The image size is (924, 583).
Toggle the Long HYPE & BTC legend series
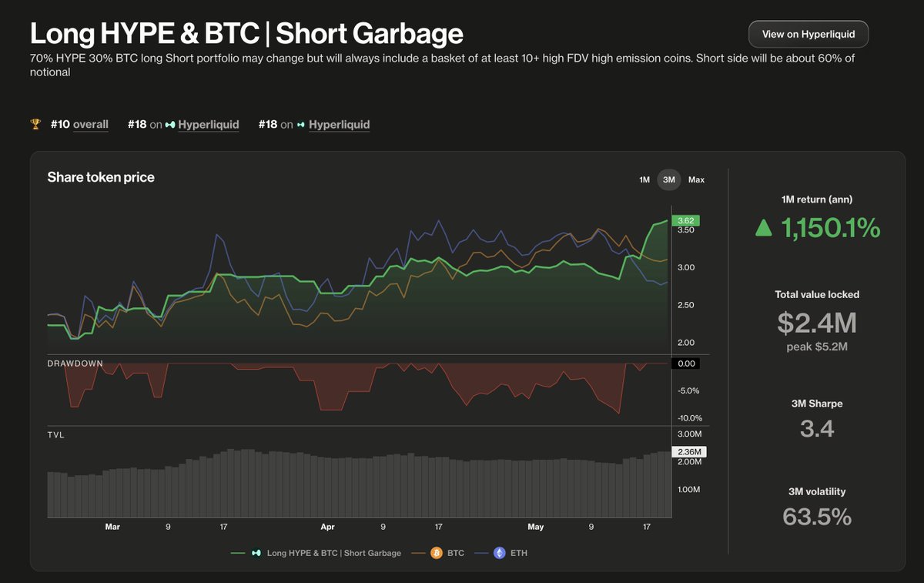pos(316,553)
